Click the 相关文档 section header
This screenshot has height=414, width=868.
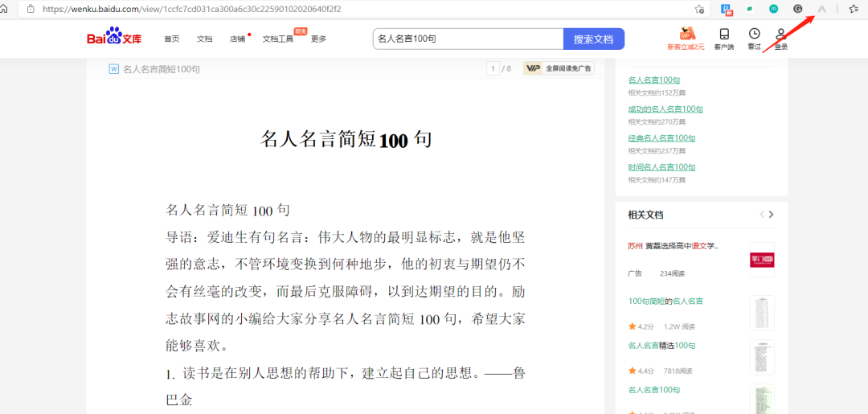tap(645, 215)
